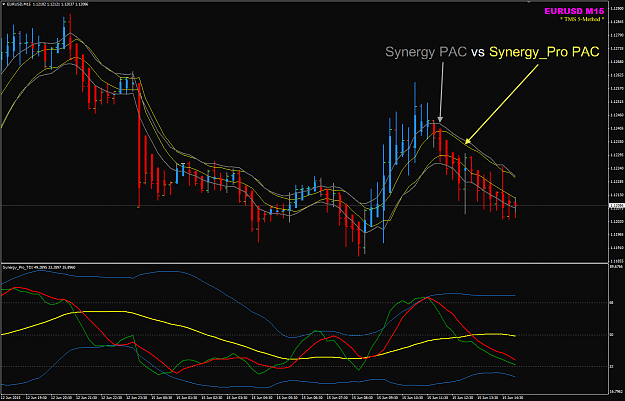Screen dimensions: 625x401
Task: Click the Synergy_Pro_TDI indicator window label
Action: click(x=39, y=267)
